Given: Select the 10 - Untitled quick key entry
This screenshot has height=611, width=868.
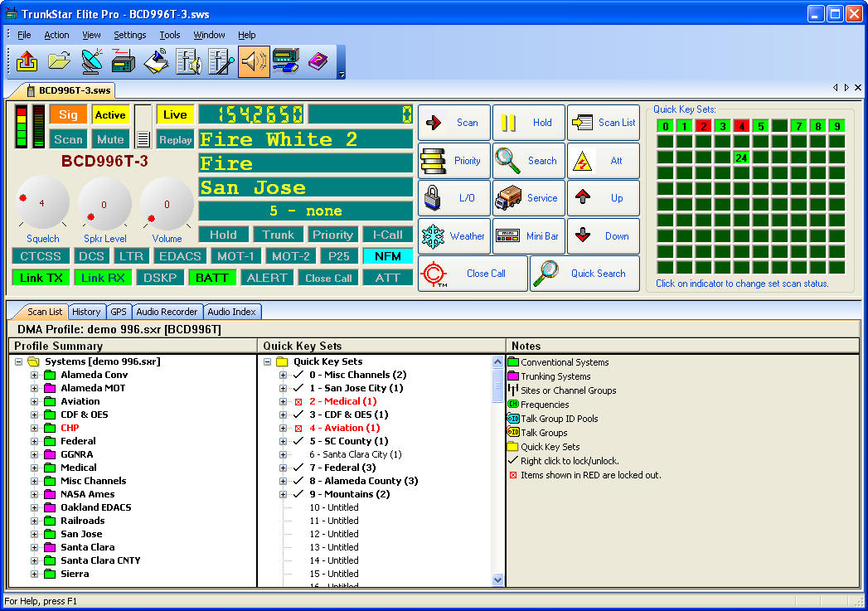Looking at the screenshot, I should click(334, 507).
